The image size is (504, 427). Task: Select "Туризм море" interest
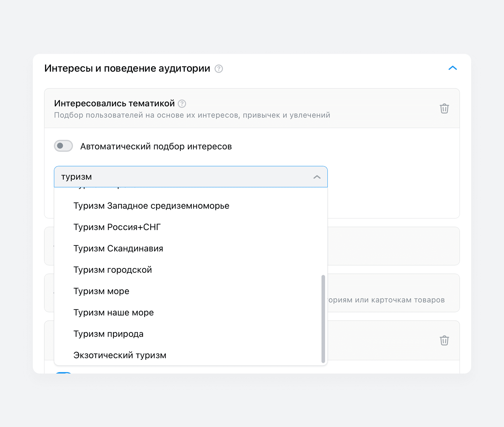tap(101, 291)
